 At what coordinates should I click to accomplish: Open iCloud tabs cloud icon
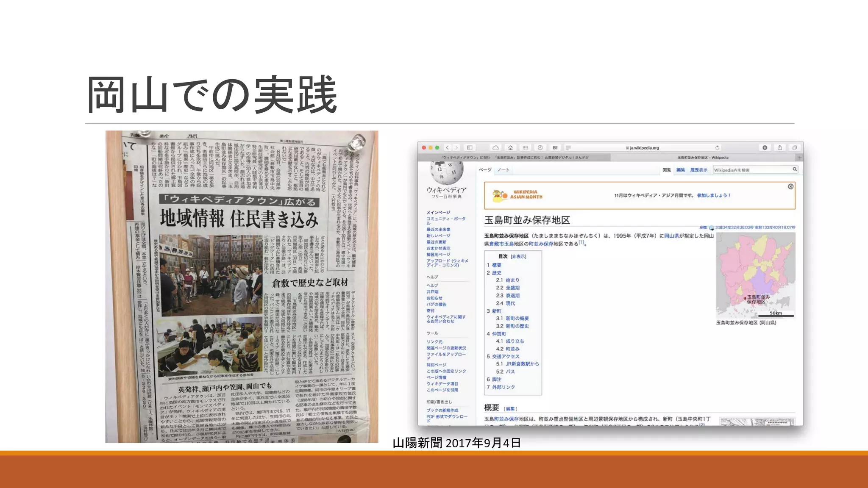(x=495, y=147)
